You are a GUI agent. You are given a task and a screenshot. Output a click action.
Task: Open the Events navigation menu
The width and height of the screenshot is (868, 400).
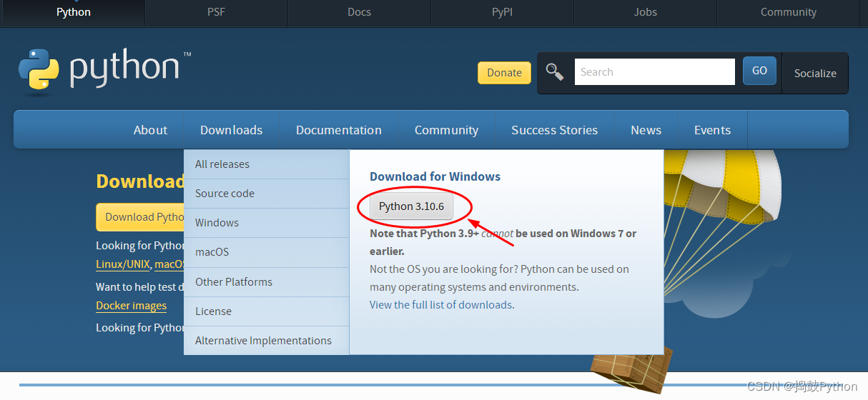click(x=712, y=130)
